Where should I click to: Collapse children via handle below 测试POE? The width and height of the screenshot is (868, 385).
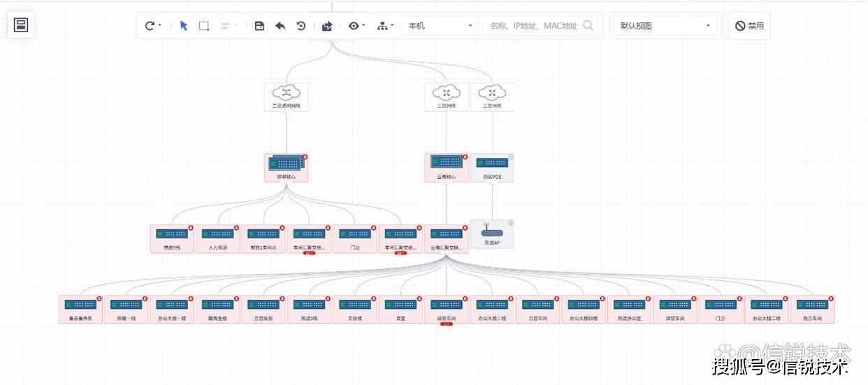(492, 184)
